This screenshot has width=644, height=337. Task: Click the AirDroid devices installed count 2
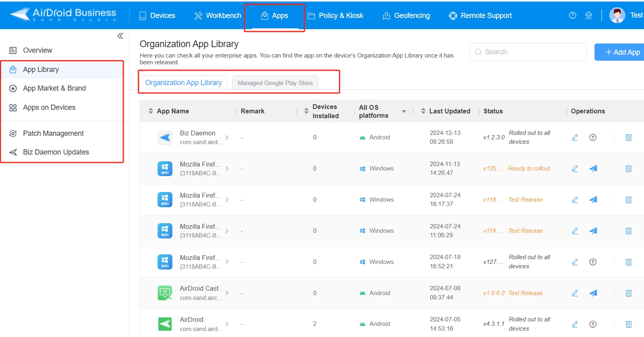pyautogui.click(x=315, y=324)
